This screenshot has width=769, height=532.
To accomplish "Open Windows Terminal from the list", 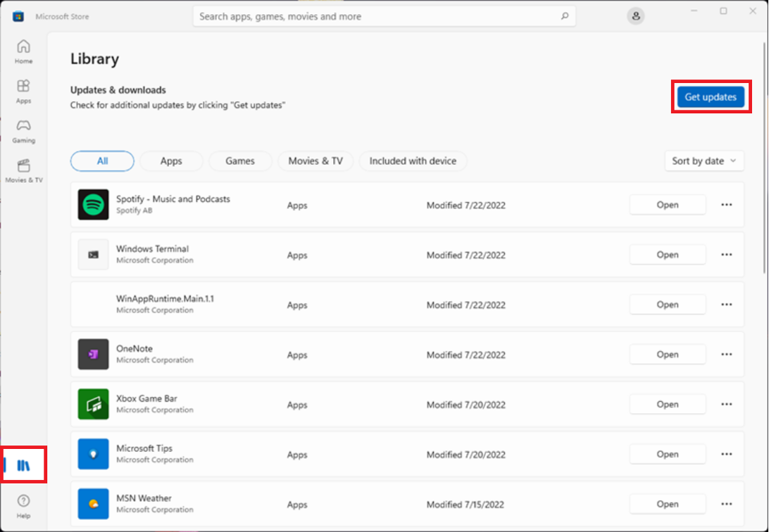I will pyautogui.click(x=667, y=255).
